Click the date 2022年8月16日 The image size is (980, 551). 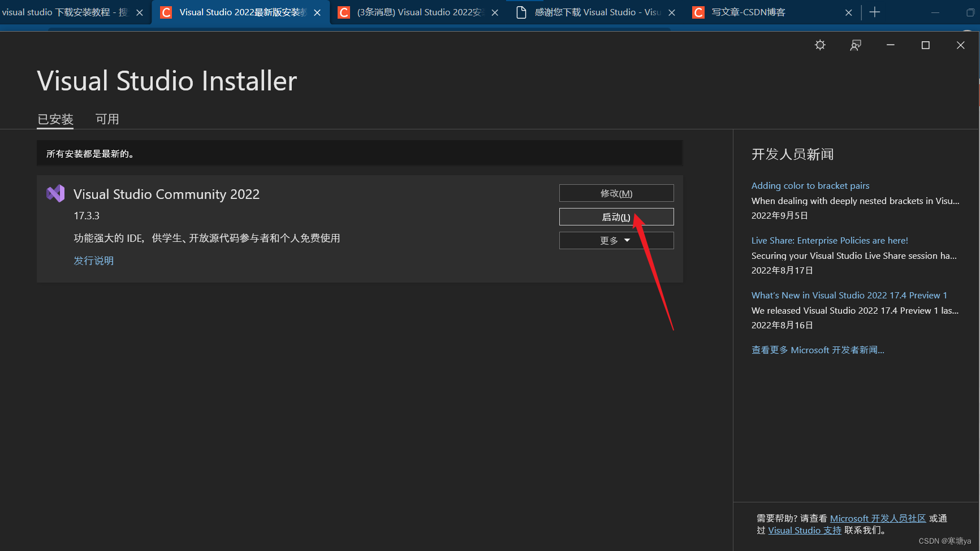pyautogui.click(x=782, y=325)
